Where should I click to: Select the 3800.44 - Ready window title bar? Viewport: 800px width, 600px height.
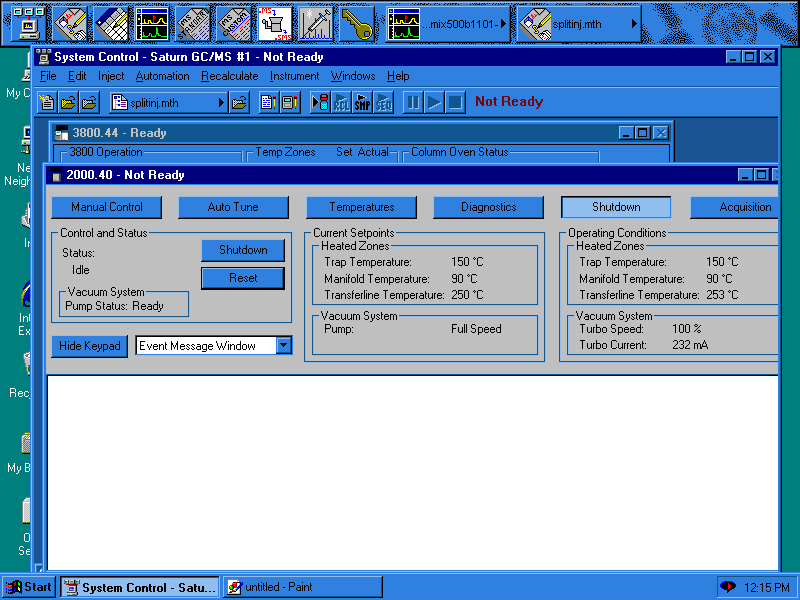click(337, 133)
